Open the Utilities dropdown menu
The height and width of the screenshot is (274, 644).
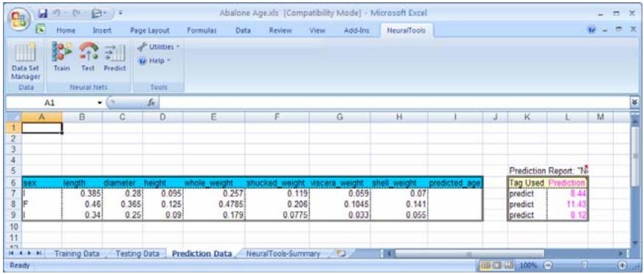coord(159,47)
